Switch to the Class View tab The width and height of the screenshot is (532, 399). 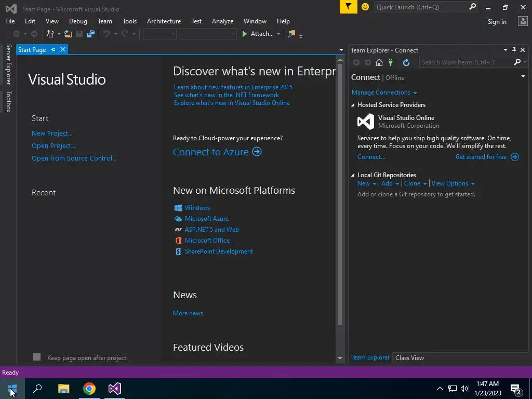pyautogui.click(x=409, y=357)
